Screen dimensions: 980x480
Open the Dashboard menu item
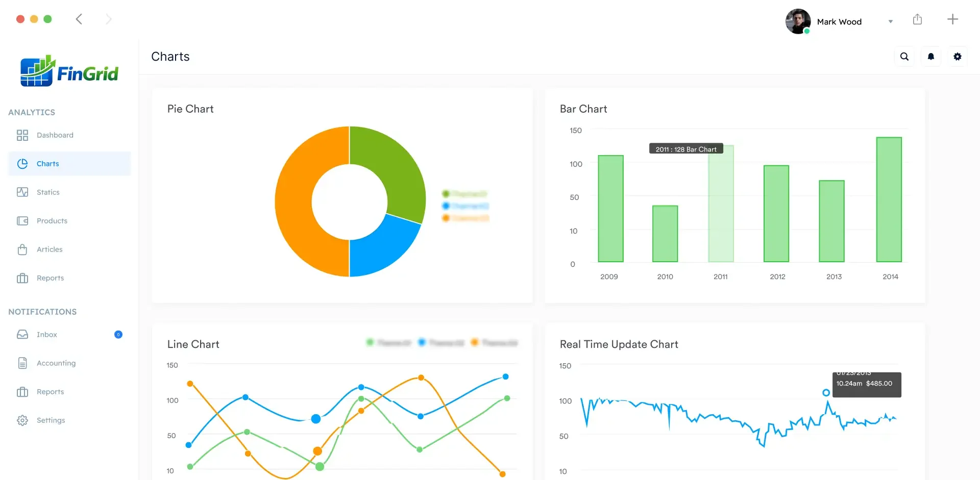(x=69, y=135)
